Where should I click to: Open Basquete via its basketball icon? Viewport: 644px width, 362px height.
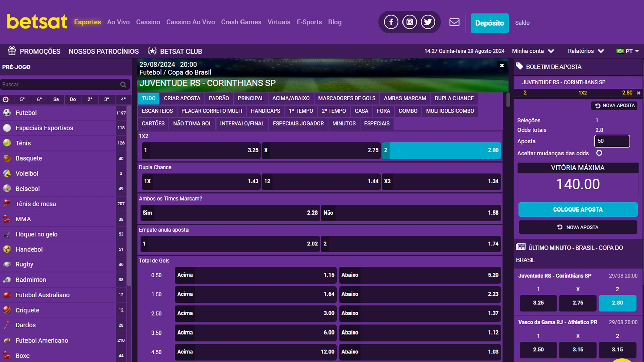(x=7, y=158)
